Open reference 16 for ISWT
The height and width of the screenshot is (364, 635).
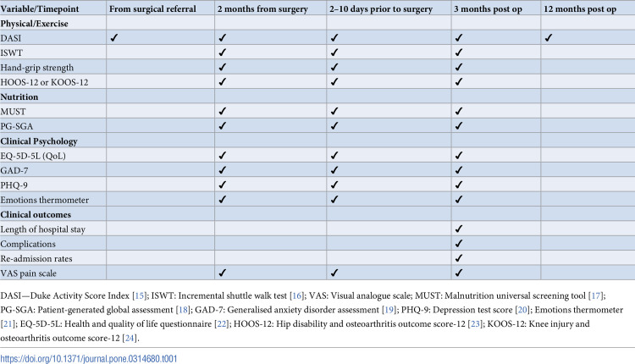297,295
